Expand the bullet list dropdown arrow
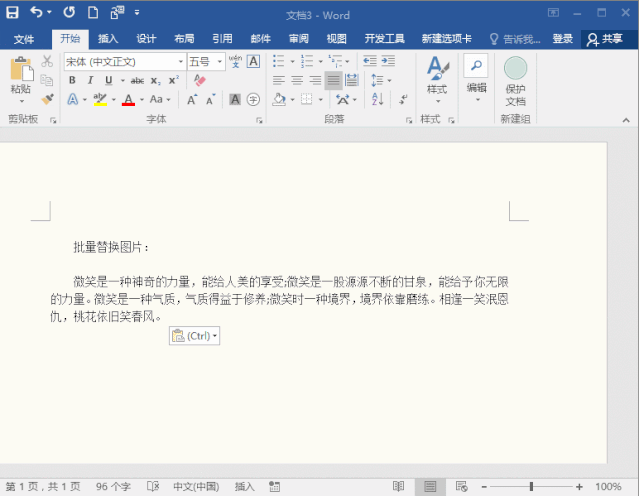 point(292,62)
